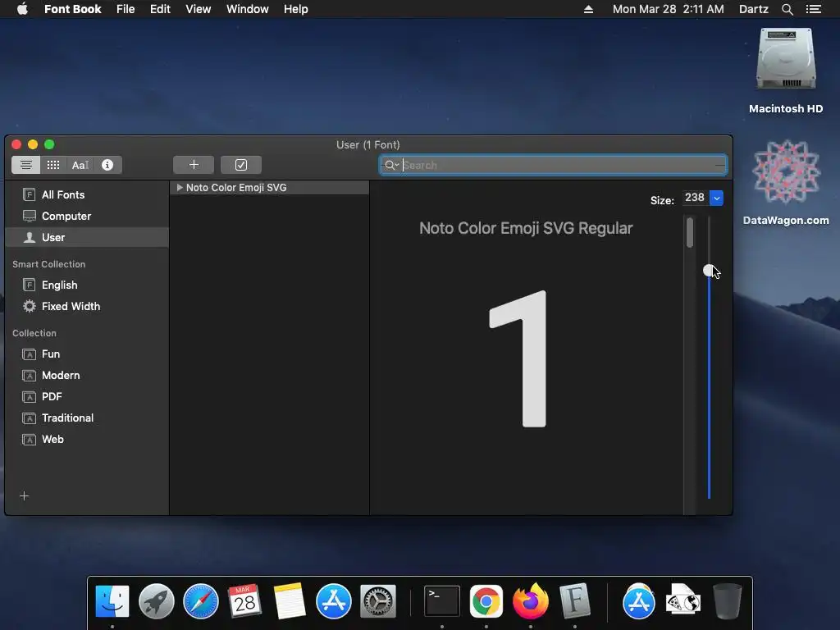Open System Preferences from the Dock
840x630 pixels.
point(378,601)
